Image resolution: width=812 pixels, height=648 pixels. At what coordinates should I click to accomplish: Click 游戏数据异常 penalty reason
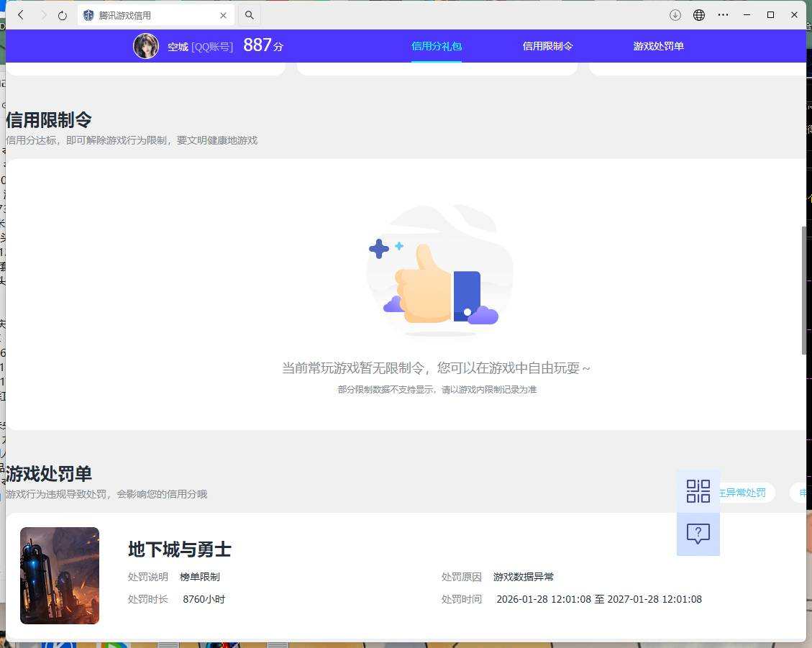coord(523,577)
